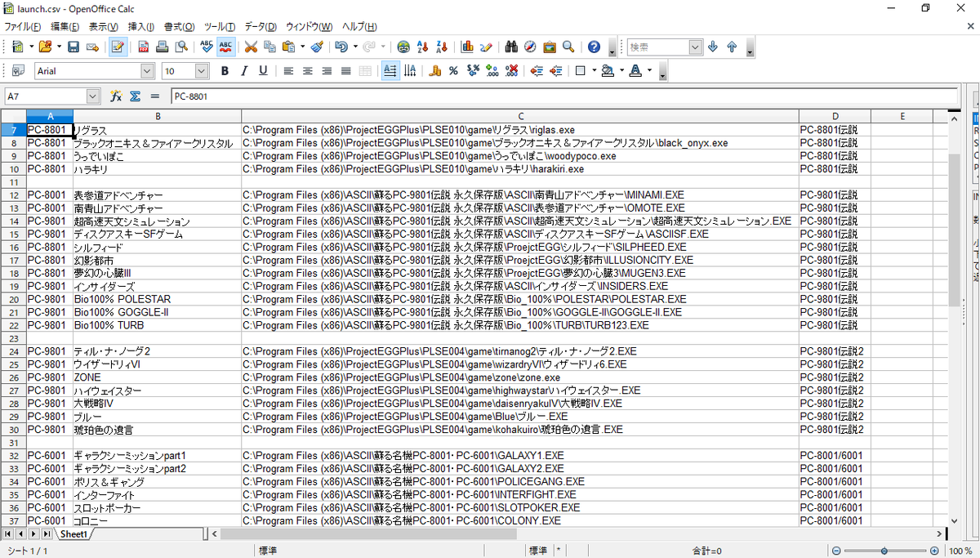980x558 pixels.
Task: Expand the Name Box dropdown arrow
Action: (x=92, y=96)
